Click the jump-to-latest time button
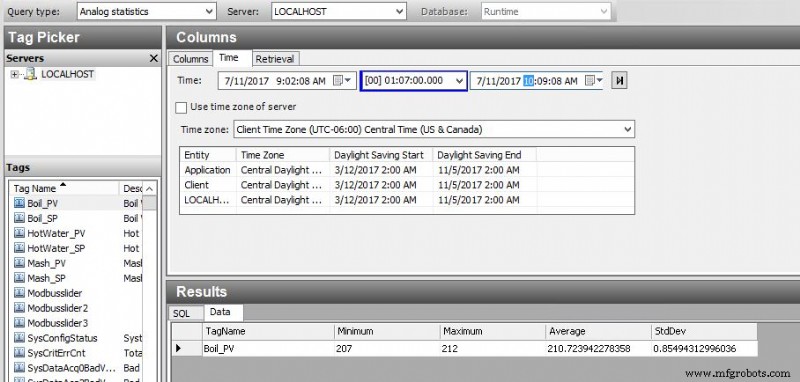800x382 pixels. tap(619, 81)
